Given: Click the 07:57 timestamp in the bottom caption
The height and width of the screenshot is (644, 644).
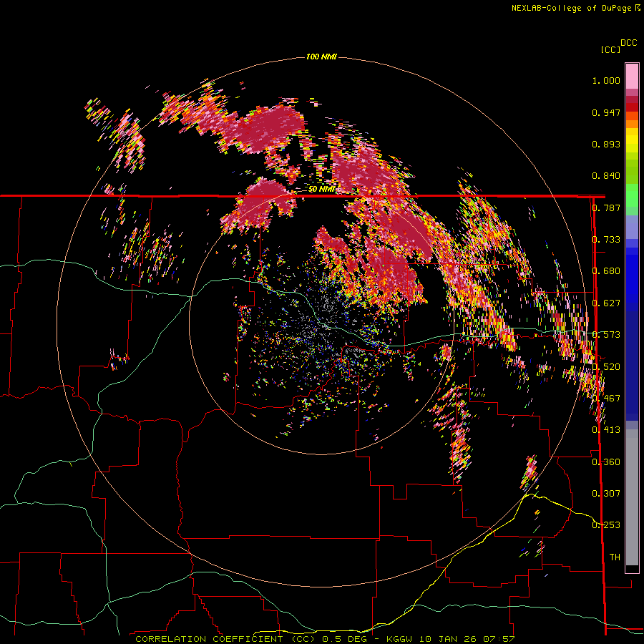Looking at the screenshot, I should [x=498, y=639].
